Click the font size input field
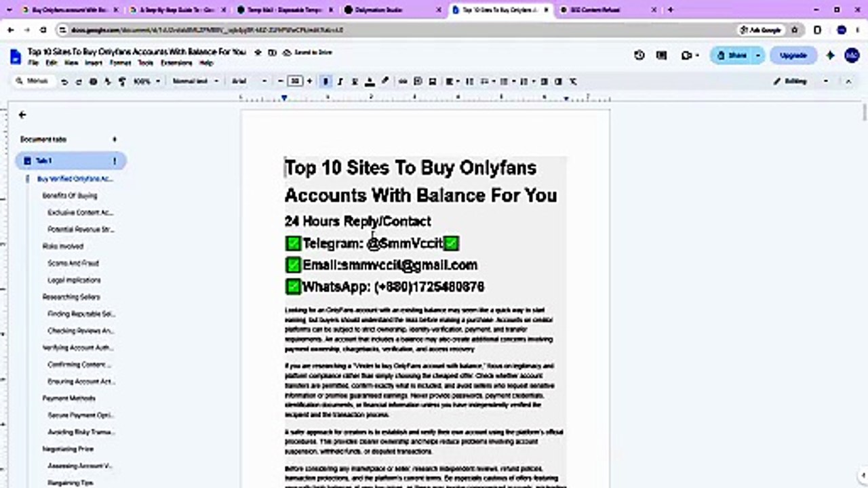Image resolution: width=868 pixels, height=488 pixels. (x=295, y=81)
